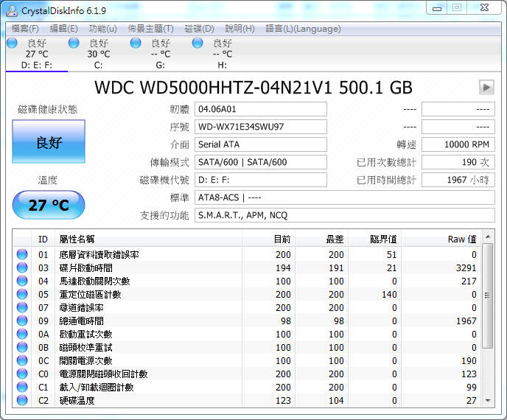Click the scrollbar up arrow in attribute list
This screenshot has height=420, width=507.
pyautogui.click(x=488, y=237)
